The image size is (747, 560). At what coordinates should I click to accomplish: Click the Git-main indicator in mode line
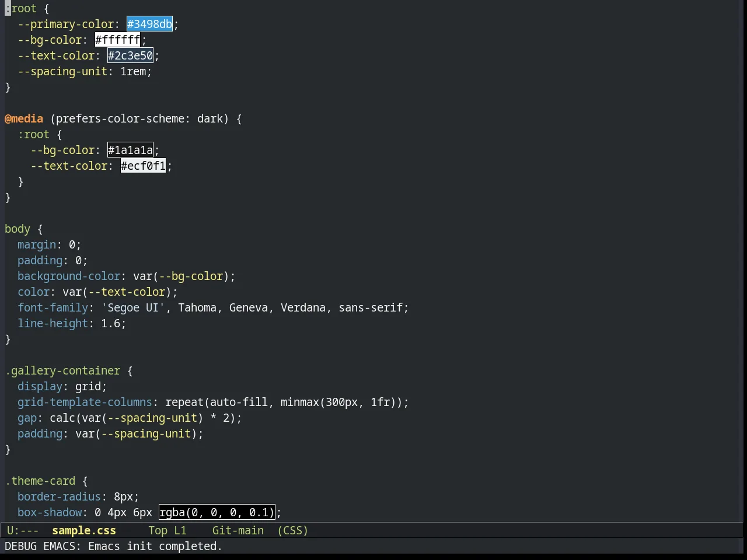tap(238, 530)
